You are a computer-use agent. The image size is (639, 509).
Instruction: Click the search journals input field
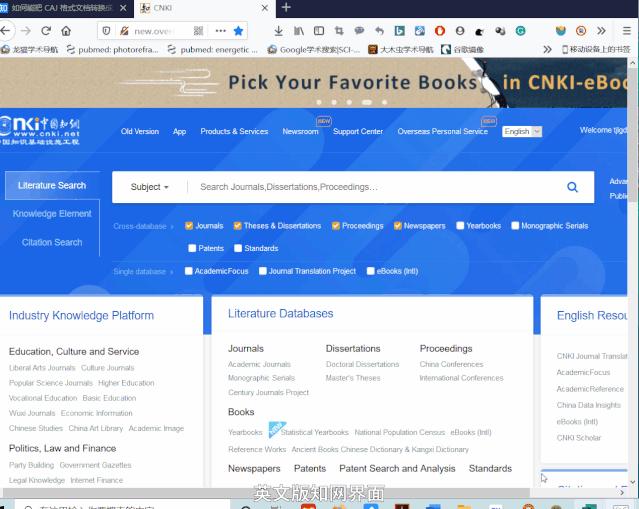pyautogui.click(x=377, y=187)
